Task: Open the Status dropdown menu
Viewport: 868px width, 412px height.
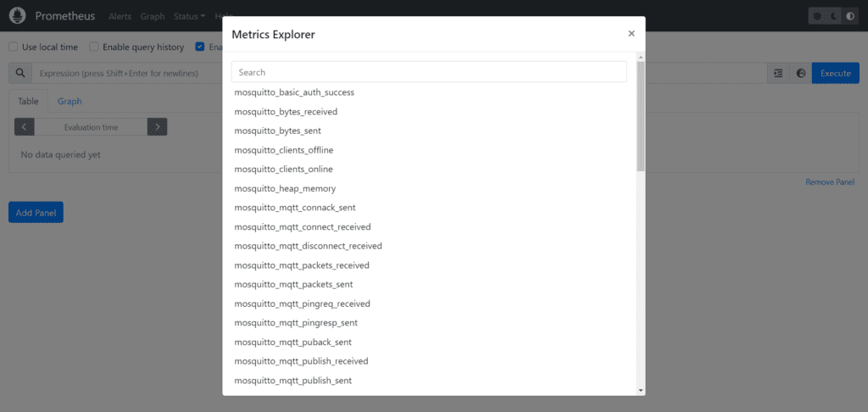Action: 189,16
